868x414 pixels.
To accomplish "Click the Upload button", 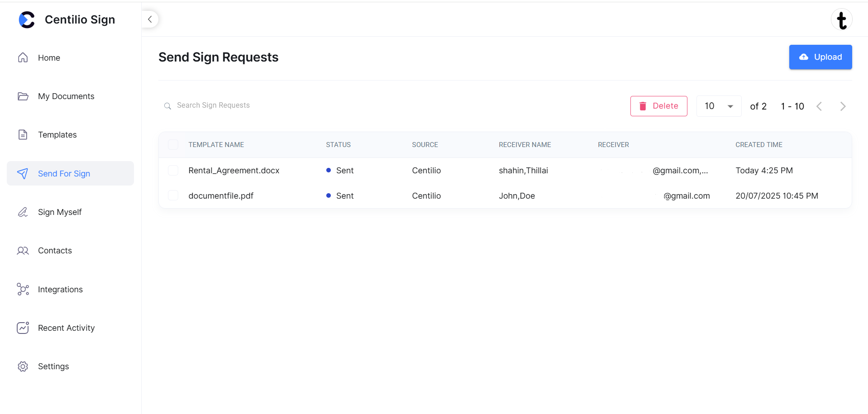I will (820, 57).
